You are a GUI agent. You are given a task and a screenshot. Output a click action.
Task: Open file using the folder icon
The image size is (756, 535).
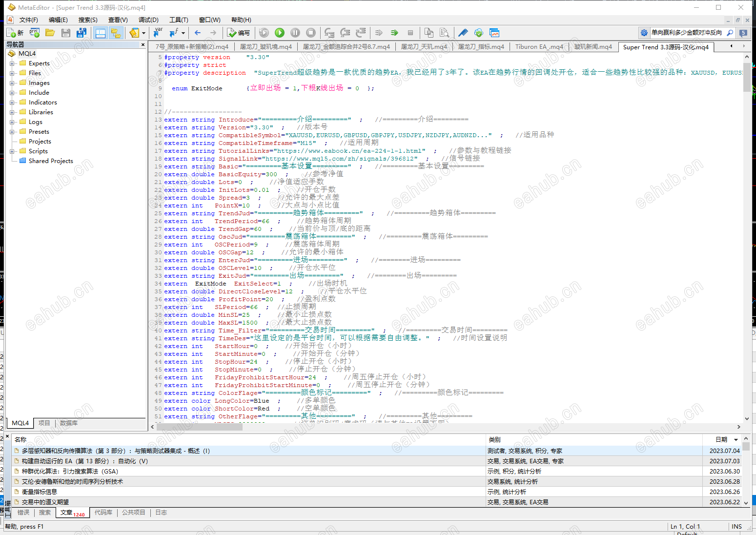[x=50, y=33]
